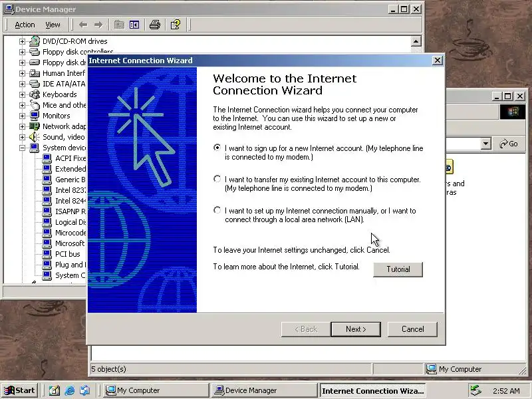Launch Outlook Express from quick launch
The height and width of the screenshot is (399, 532).
(85, 390)
